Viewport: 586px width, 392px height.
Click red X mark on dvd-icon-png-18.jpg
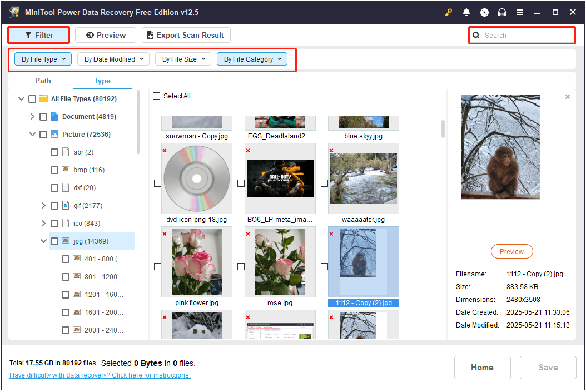pyautogui.click(x=165, y=150)
